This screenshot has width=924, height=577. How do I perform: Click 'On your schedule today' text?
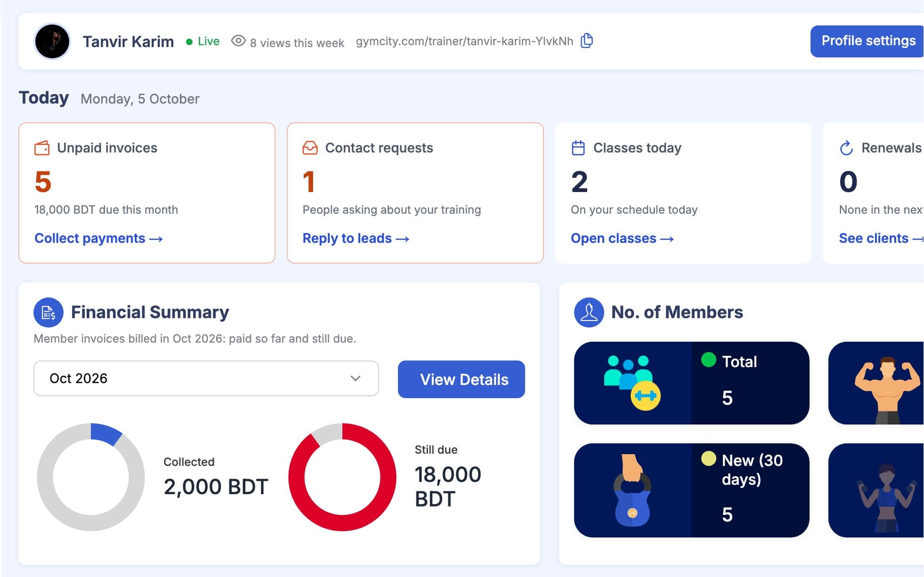(x=634, y=209)
